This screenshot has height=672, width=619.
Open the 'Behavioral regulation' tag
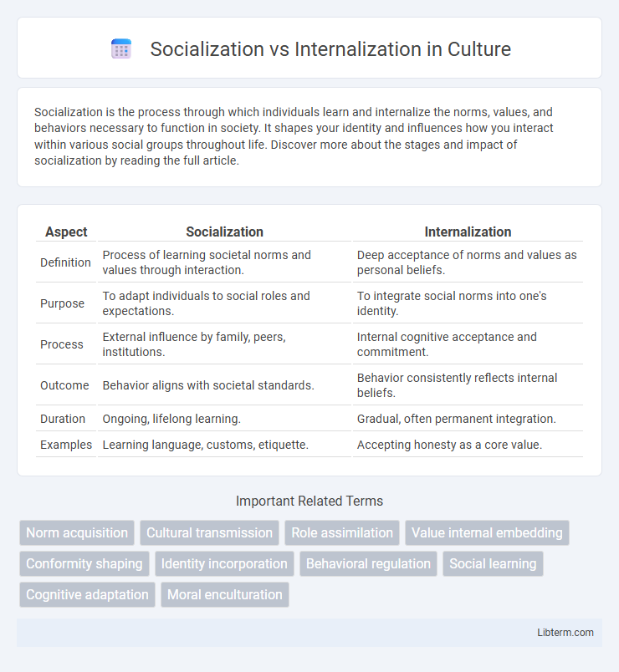click(368, 563)
